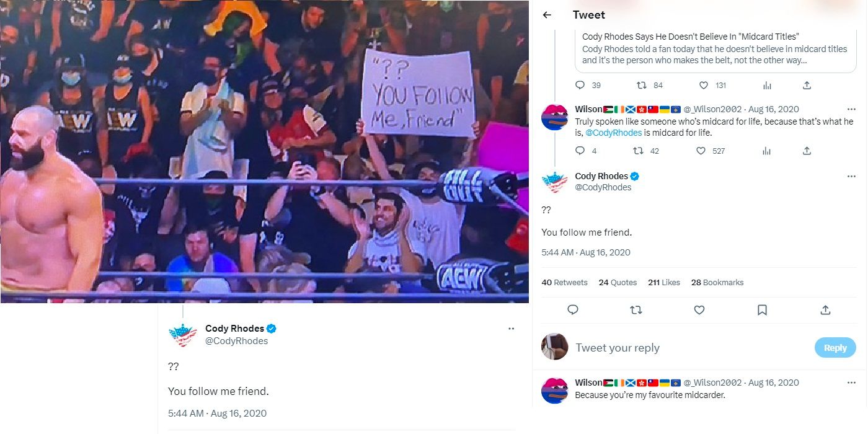Bookmark Cody Rhodes' tweet
Image resolution: width=868 pixels, height=434 pixels.
[762, 310]
